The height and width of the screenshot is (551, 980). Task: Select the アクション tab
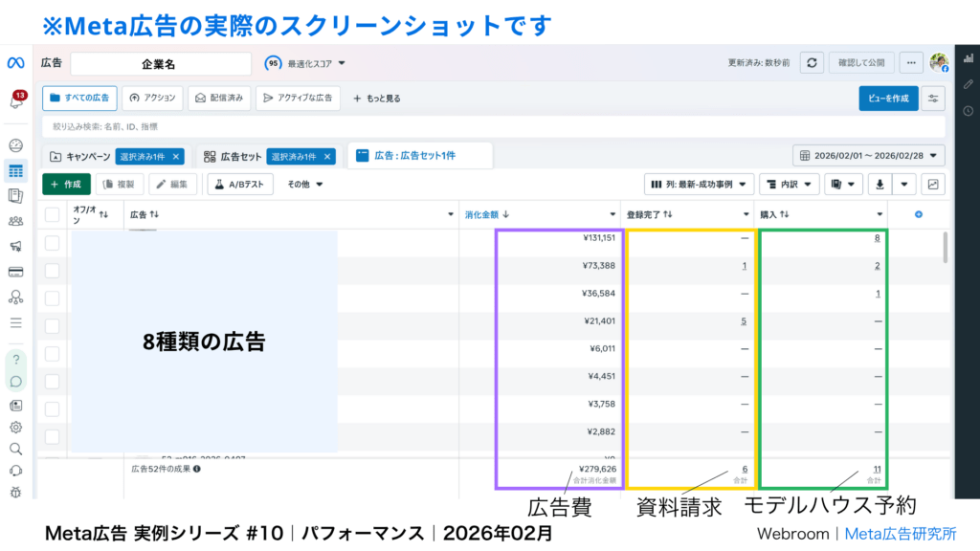[152, 99]
